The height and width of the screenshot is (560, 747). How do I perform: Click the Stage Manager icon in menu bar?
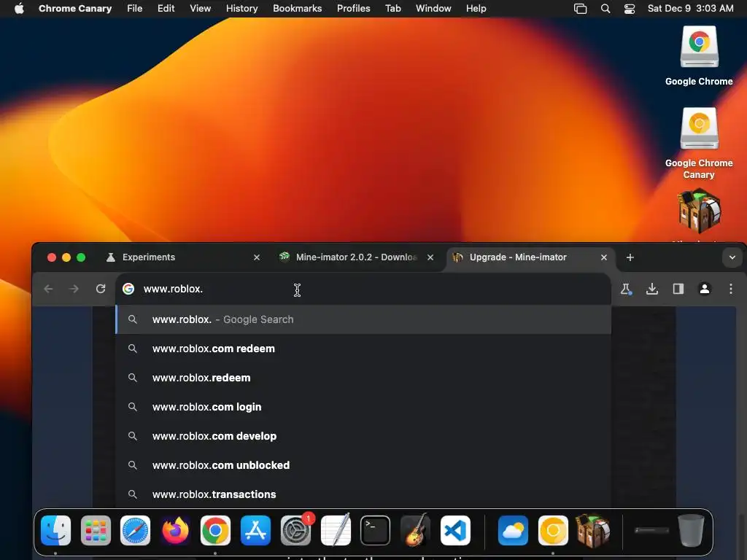[580, 9]
